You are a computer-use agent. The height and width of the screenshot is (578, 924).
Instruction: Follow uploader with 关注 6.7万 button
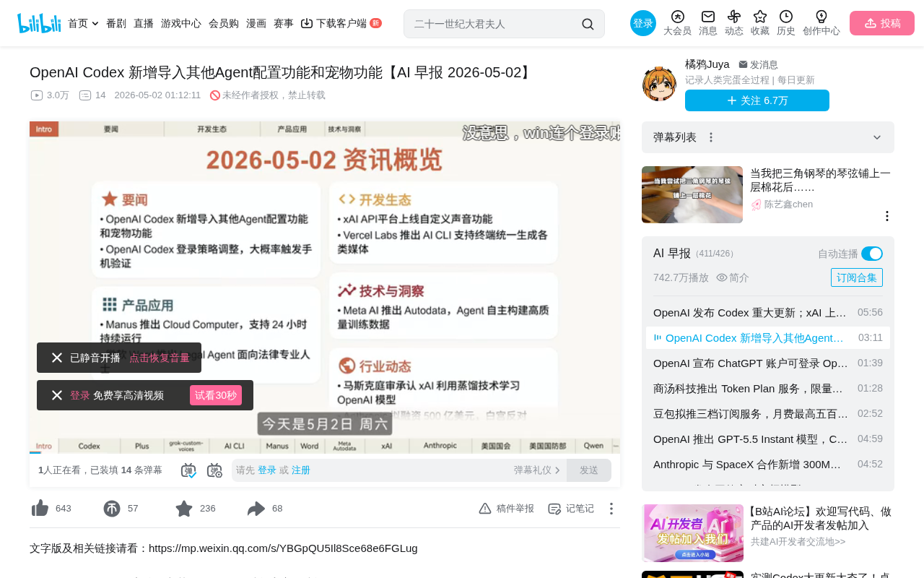[757, 100]
